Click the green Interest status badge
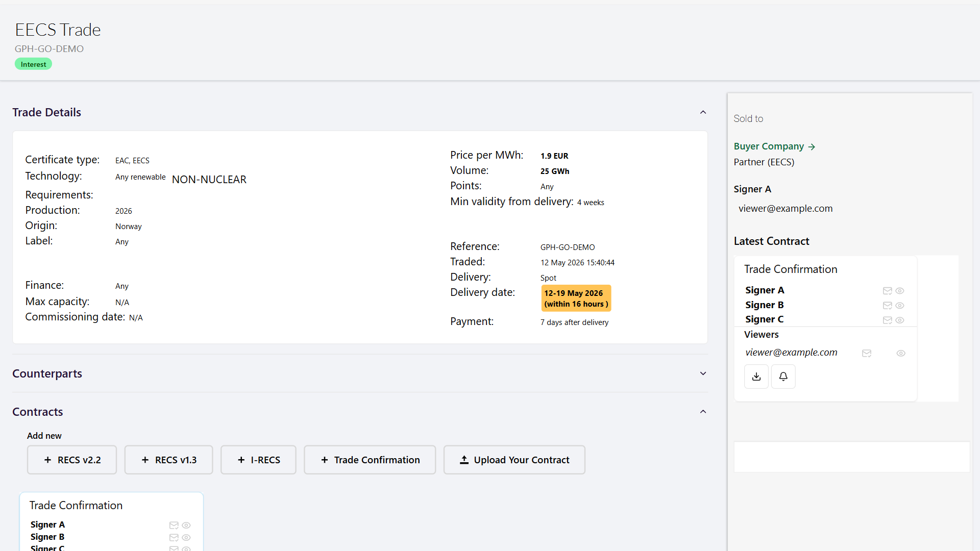 point(33,64)
